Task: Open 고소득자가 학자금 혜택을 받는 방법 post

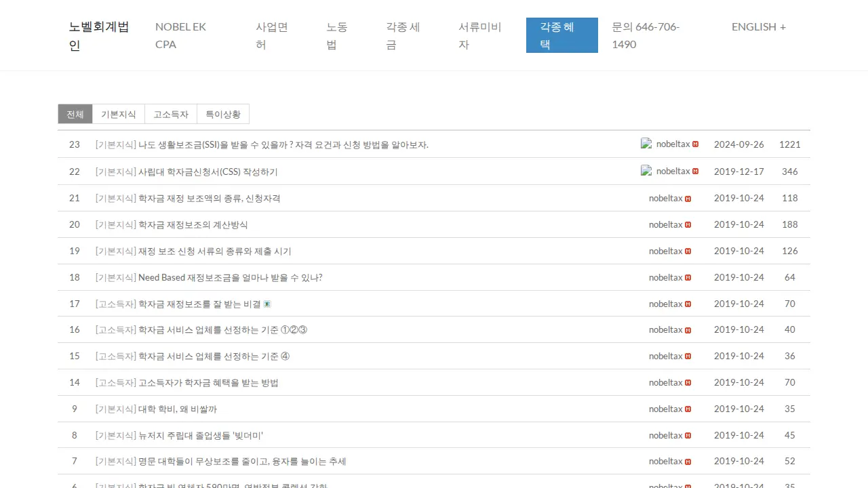Action: point(208,383)
